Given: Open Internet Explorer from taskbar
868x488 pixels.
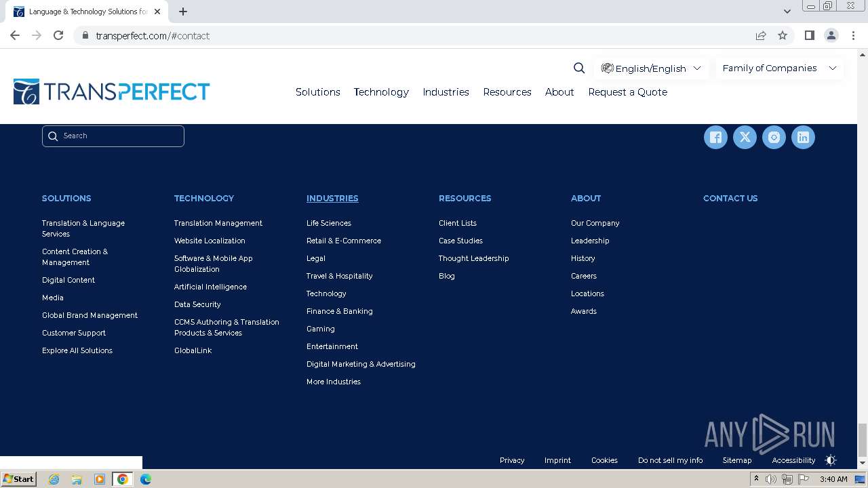Looking at the screenshot, I should (x=54, y=479).
